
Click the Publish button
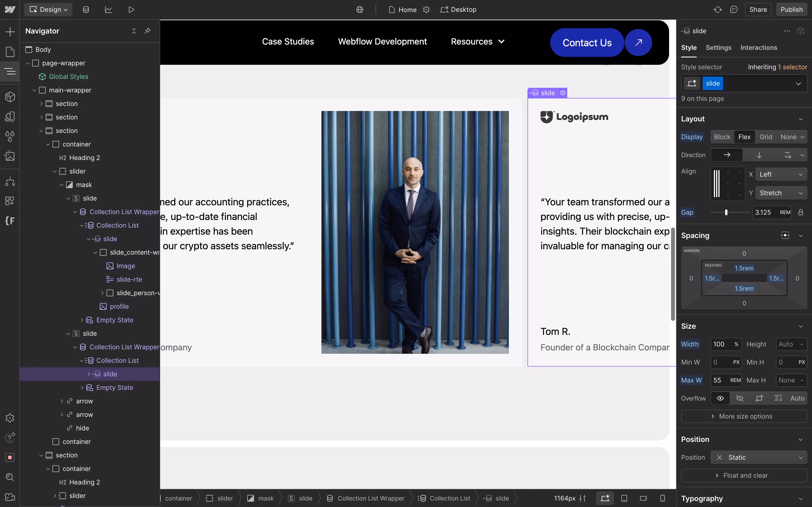tap(791, 10)
